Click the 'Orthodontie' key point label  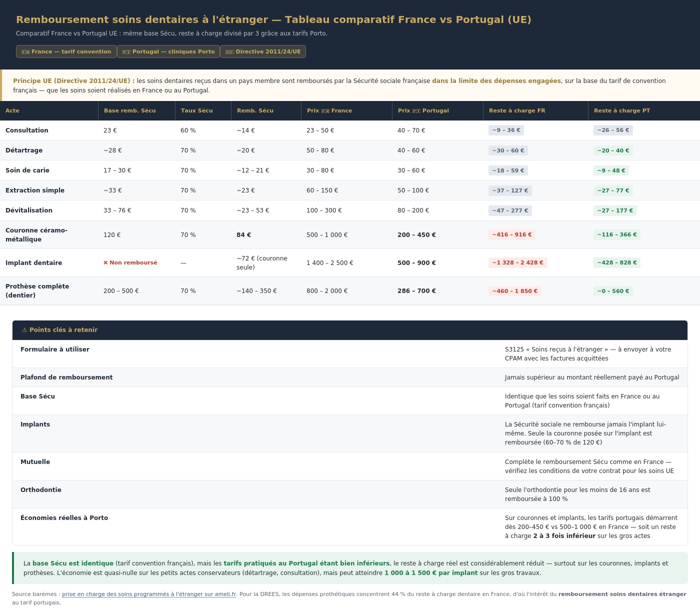(x=41, y=490)
